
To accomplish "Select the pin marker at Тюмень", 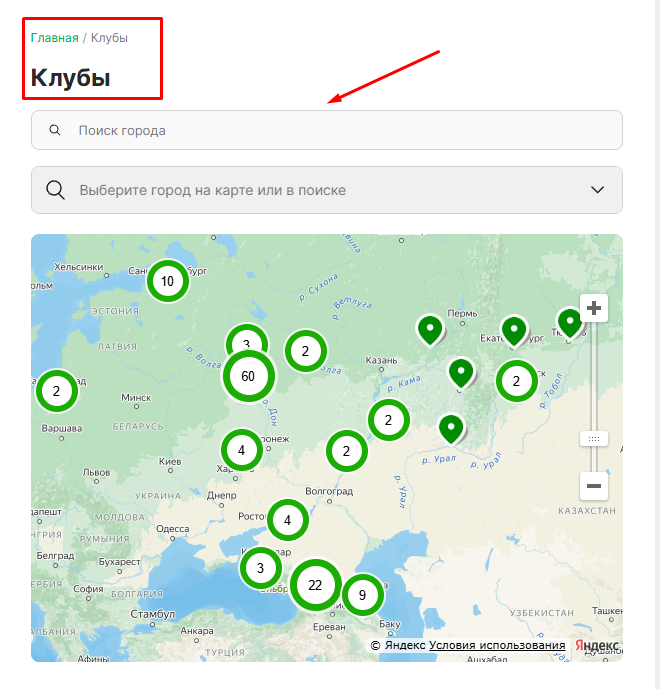I will 570,323.
